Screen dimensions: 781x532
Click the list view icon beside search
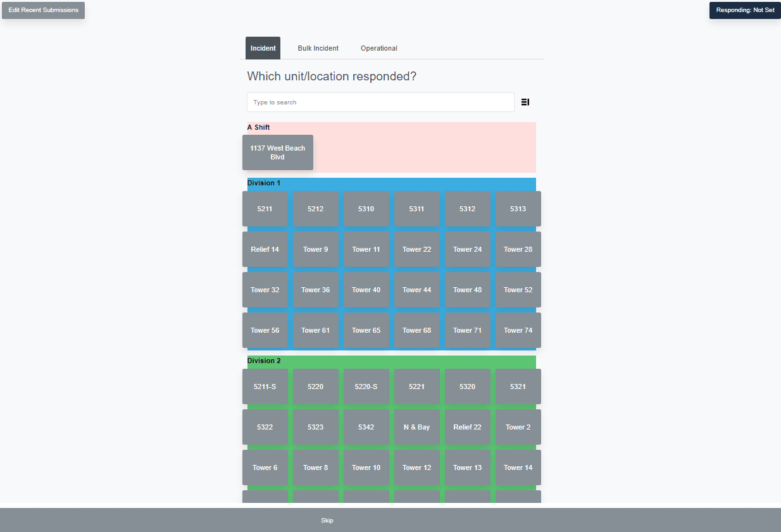(525, 102)
